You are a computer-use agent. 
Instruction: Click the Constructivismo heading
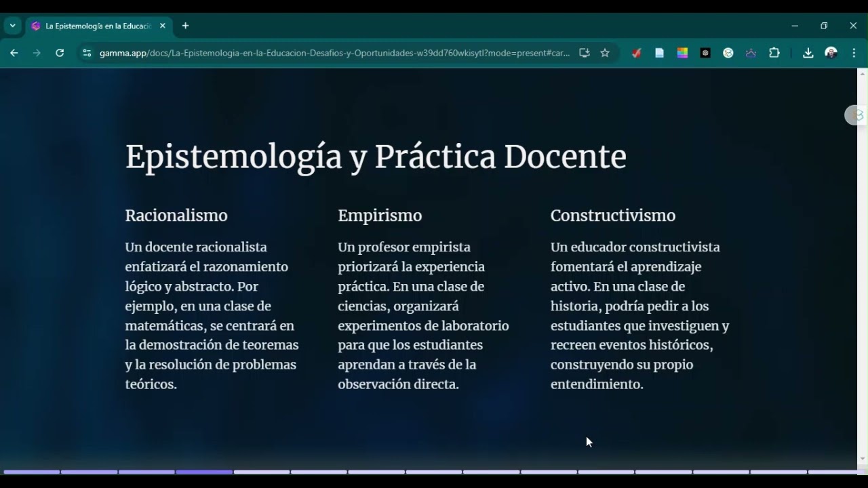(613, 216)
